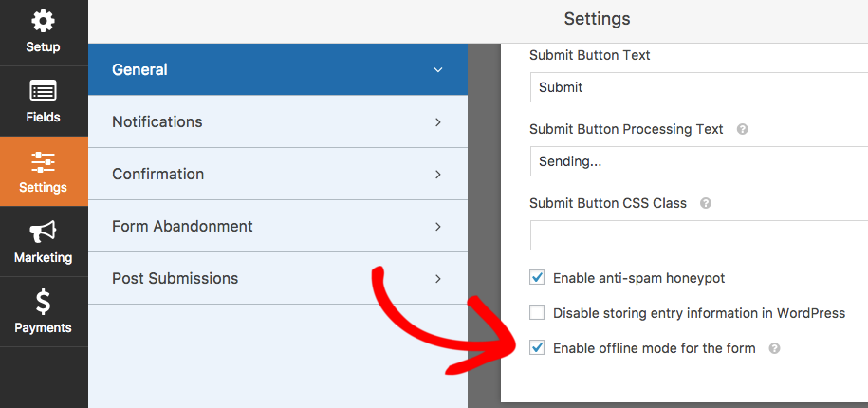Collapse the General section chevron

point(438,70)
